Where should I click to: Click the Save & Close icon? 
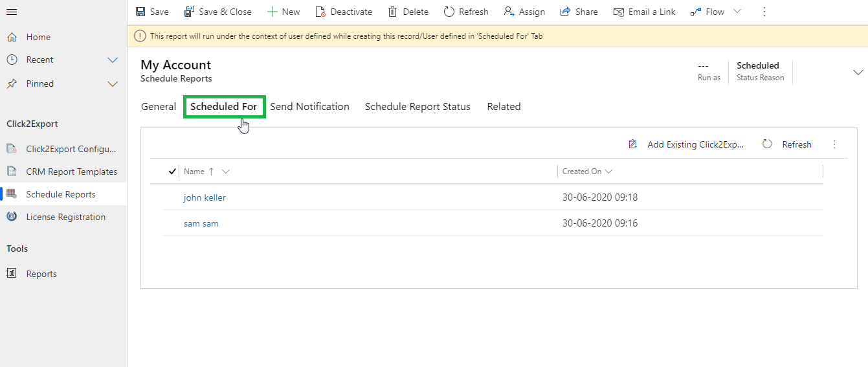coord(189,12)
